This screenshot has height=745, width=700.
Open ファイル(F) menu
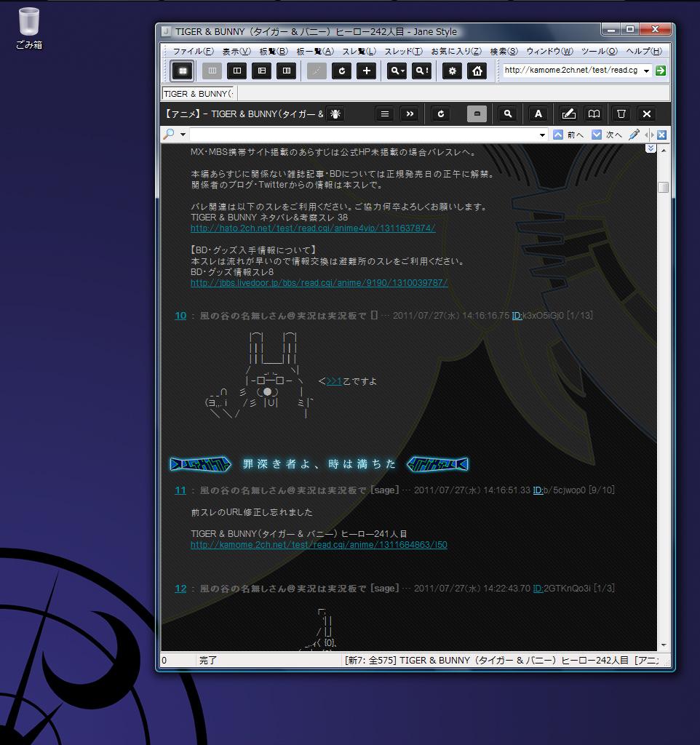click(193, 52)
